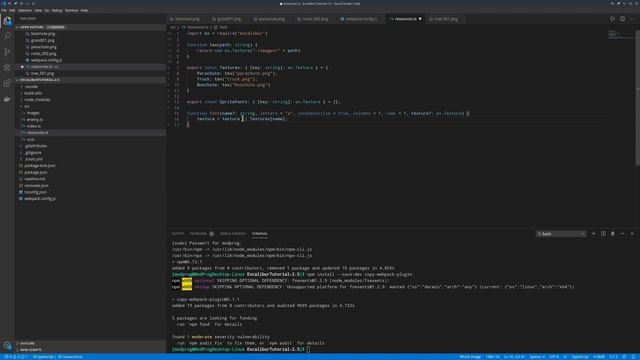This screenshot has width=640, height=360.
Task: Open ui.ts in the file tree
Action: point(31,140)
